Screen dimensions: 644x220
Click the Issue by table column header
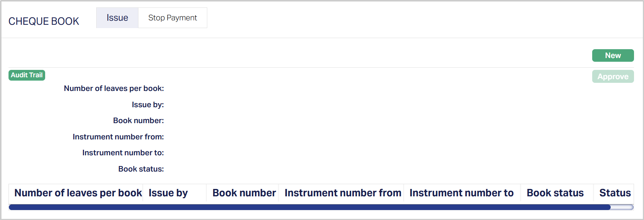pos(168,193)
